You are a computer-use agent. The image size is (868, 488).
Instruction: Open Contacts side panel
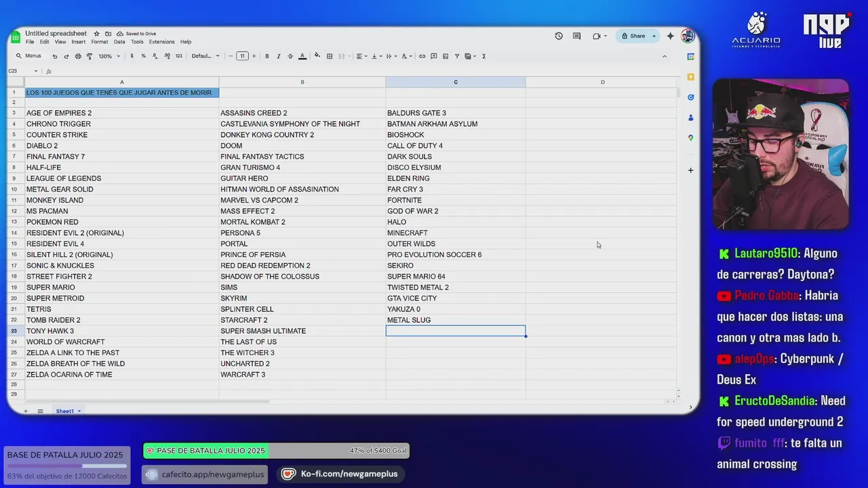(691, 117)
